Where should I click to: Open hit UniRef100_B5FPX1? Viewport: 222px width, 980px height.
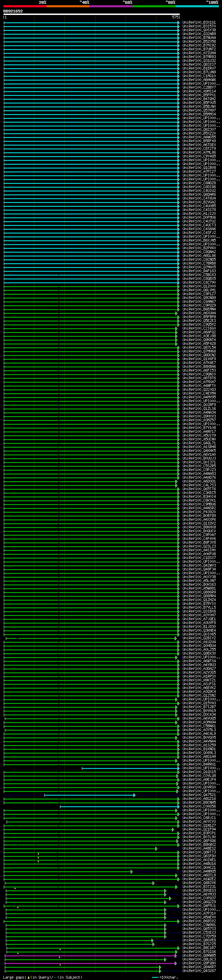[x=199, y=95]
